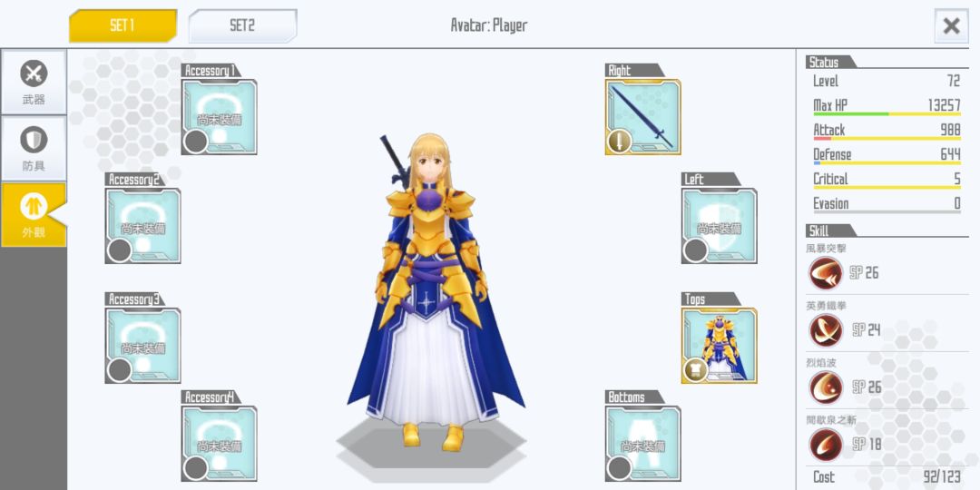Open the empty Accessory1 slot
Viewport: 980px width, 490px height.
click(220, 117)
